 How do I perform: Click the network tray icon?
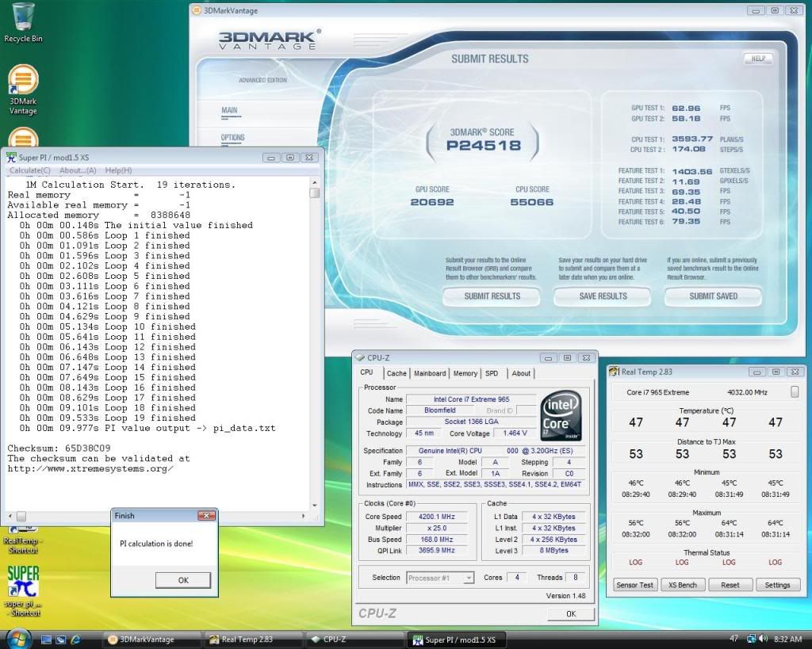[751, 639]
